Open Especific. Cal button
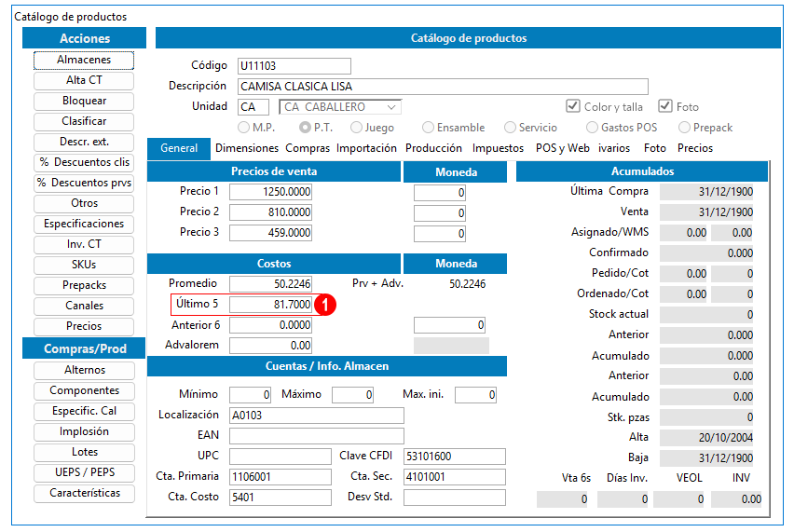Screen dimensions: 794x532 [x=85, y=411]
